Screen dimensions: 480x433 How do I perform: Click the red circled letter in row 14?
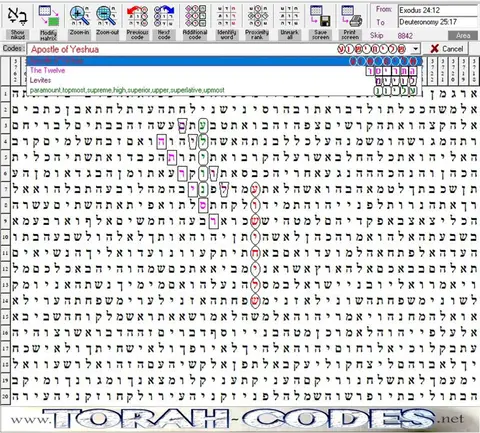tap(255, 301)
